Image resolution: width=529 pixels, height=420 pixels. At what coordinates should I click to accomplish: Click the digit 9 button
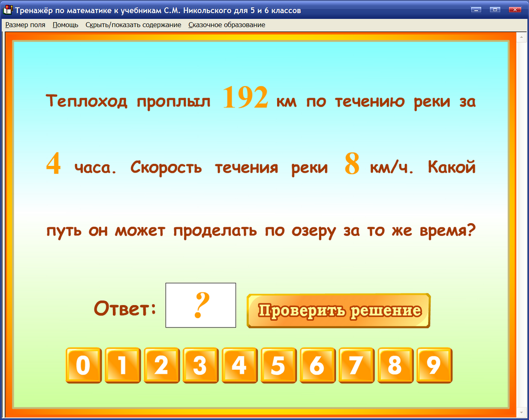pos(434,365)
